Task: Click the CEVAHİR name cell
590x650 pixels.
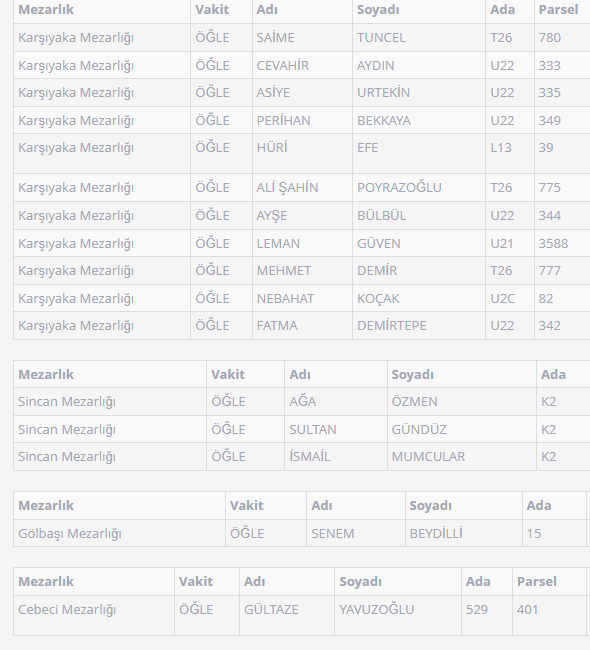Action: tap(302, 65)
